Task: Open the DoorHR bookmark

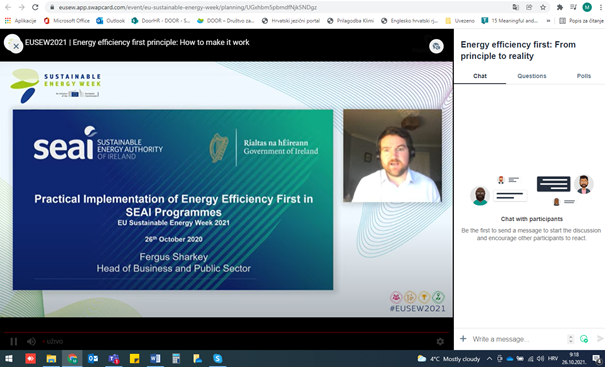Action: pos(161,21)
